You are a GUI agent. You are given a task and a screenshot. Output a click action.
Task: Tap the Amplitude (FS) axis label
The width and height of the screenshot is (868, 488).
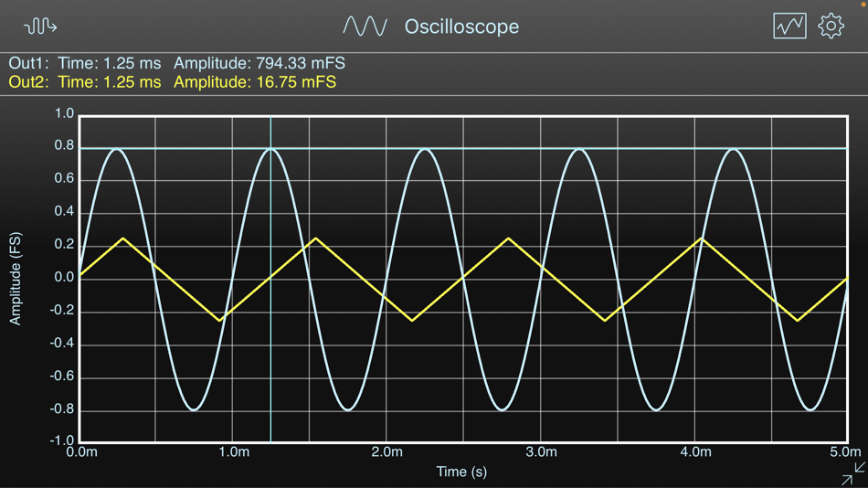[15, 279]
